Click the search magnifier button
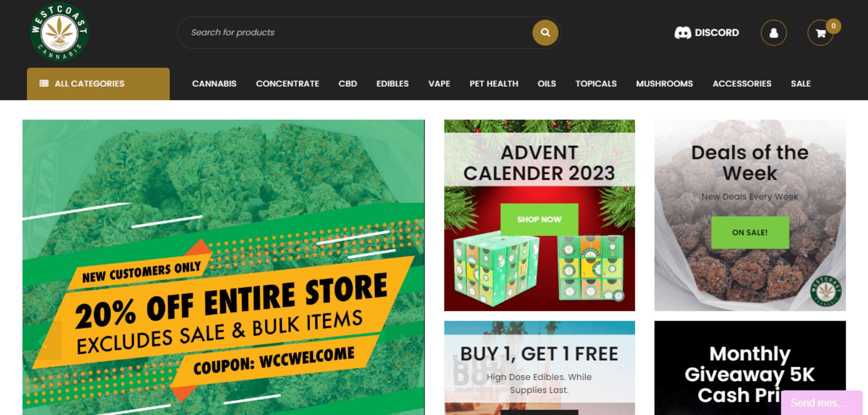 tap(545, 32)
